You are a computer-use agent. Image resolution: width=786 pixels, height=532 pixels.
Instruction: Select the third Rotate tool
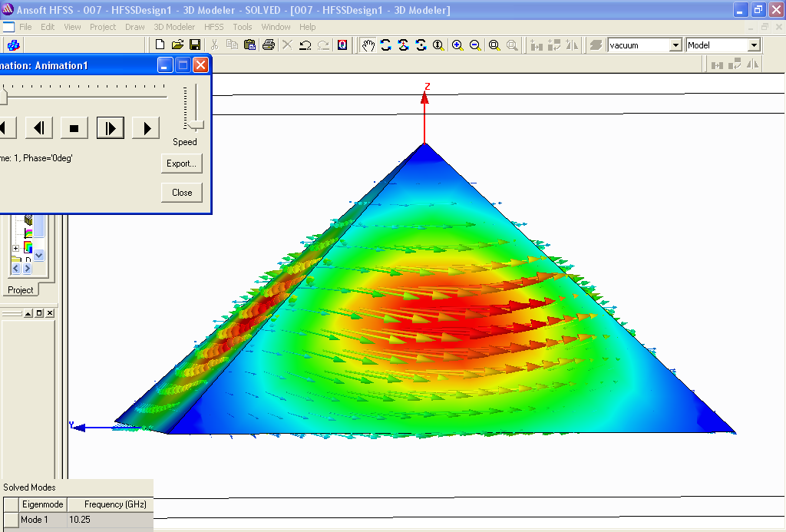coord(421,45)
